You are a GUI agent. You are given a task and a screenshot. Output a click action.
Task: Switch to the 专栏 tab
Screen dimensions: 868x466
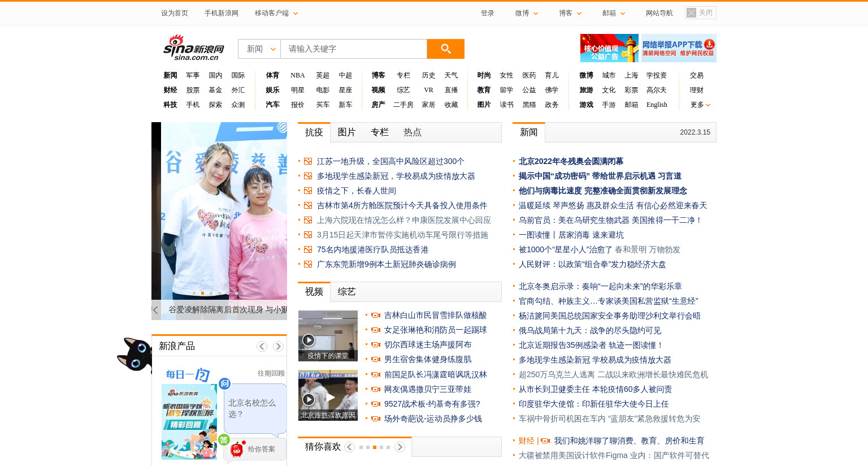tap(379, 132)
